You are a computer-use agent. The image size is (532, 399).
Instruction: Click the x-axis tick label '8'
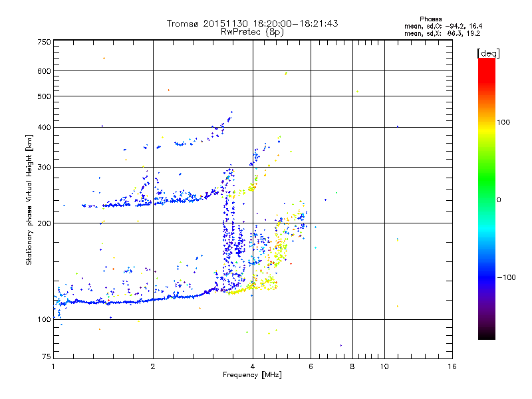(x=352, y=366)
